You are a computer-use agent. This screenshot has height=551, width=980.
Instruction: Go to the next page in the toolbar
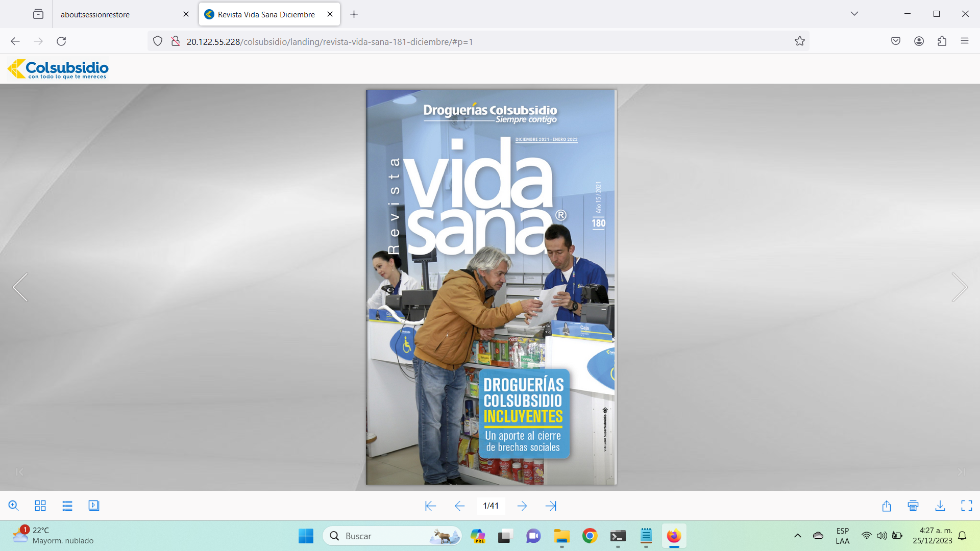click(x=522, y=506)
